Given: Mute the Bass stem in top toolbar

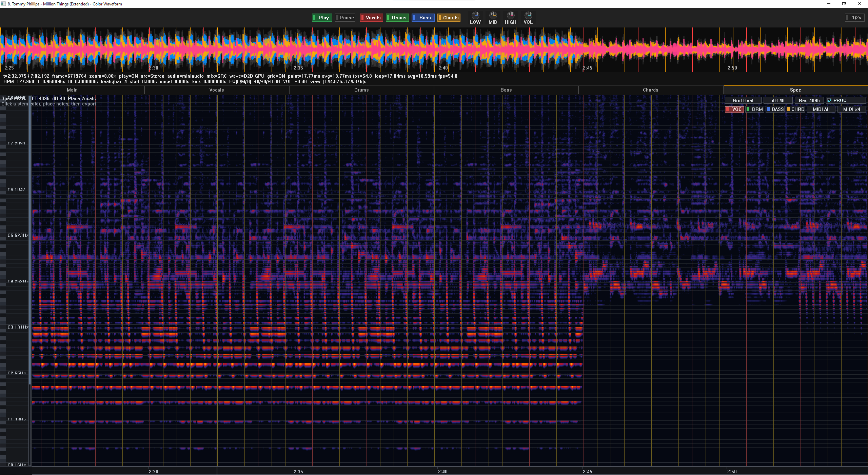Looking at the screenshot, I should click(x=423, y=18).
